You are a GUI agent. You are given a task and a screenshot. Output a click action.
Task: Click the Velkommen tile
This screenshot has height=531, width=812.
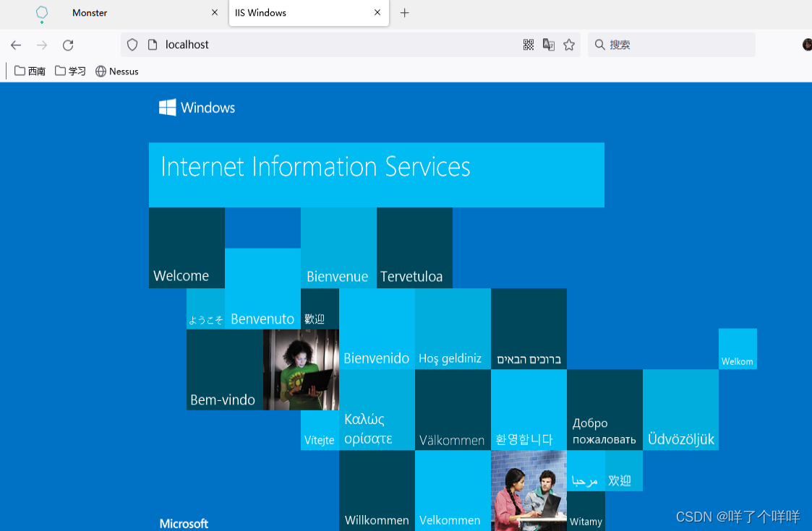click(x=453, y=491)
